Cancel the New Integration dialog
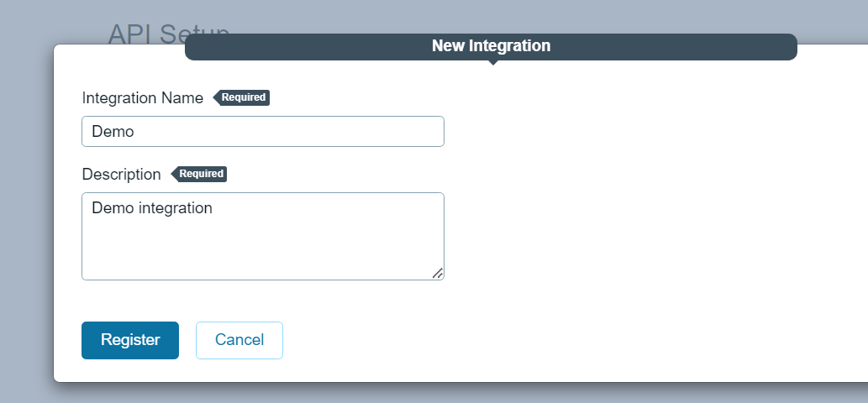The width and height of the screenshot is (868, 403). 239,340
